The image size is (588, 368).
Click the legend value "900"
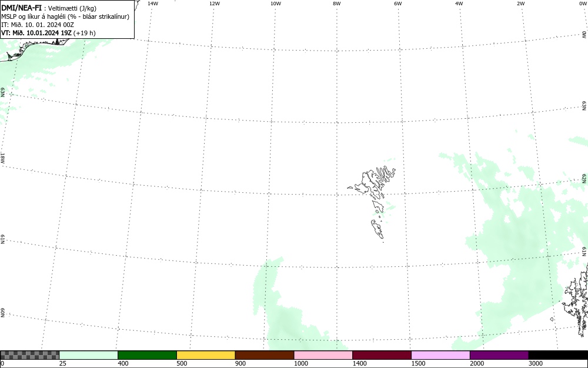coord(240,363)
